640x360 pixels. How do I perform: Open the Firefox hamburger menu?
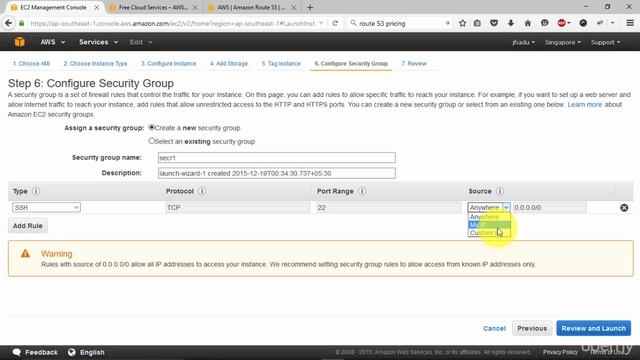click(630, 23)
